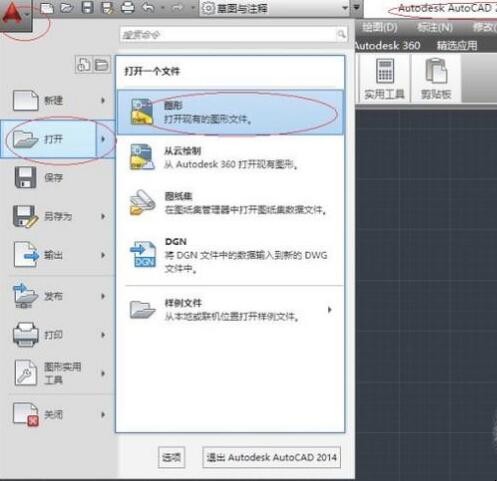Choose 图形 open existing drawing file

click(x=230, y=112)
